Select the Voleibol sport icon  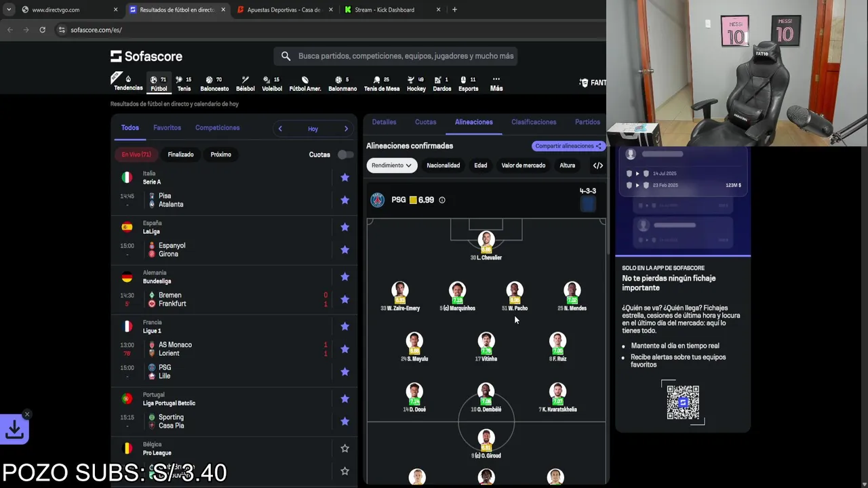tap(271, 83)
